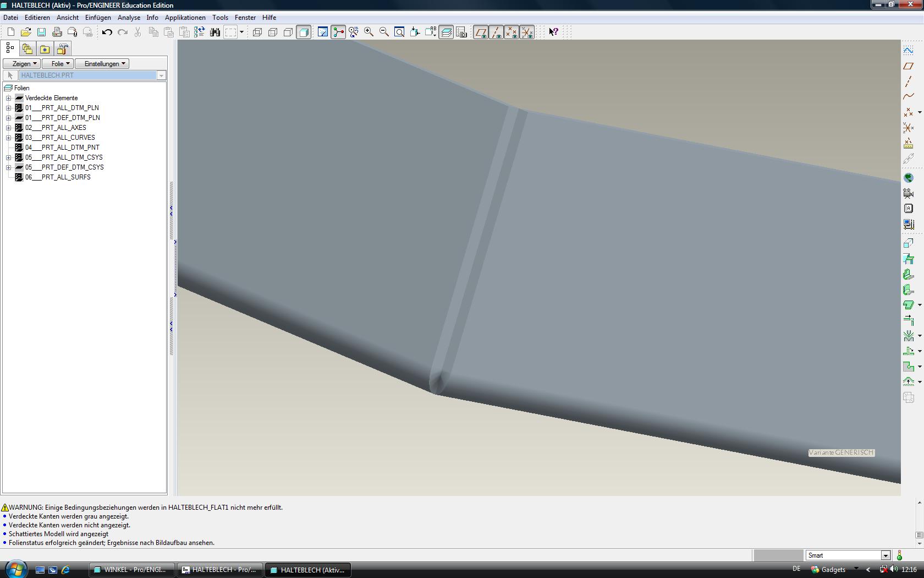Click the Zoom Out magnifier

pos(384,32)
